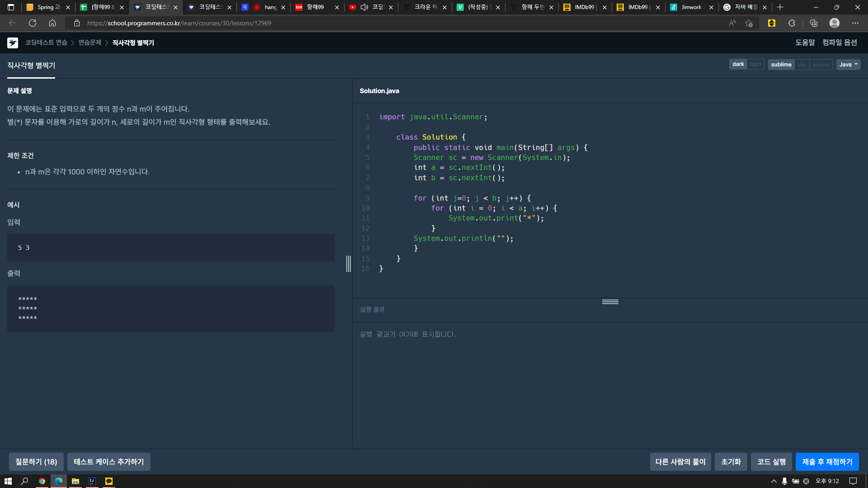The image size is (868, 488).
Task: Open 도움말 help link
Action: (805, 42)
